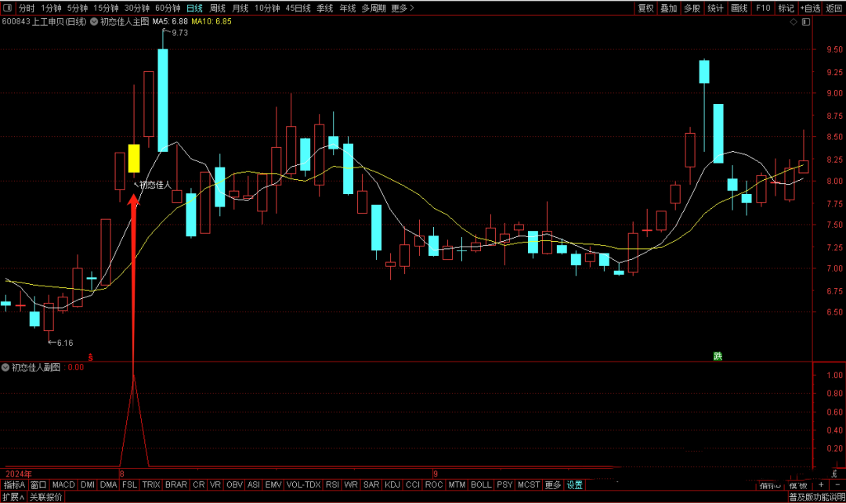Toggle 多股 multi-stock view
This screenshot has height=504, width=846.
692,8
